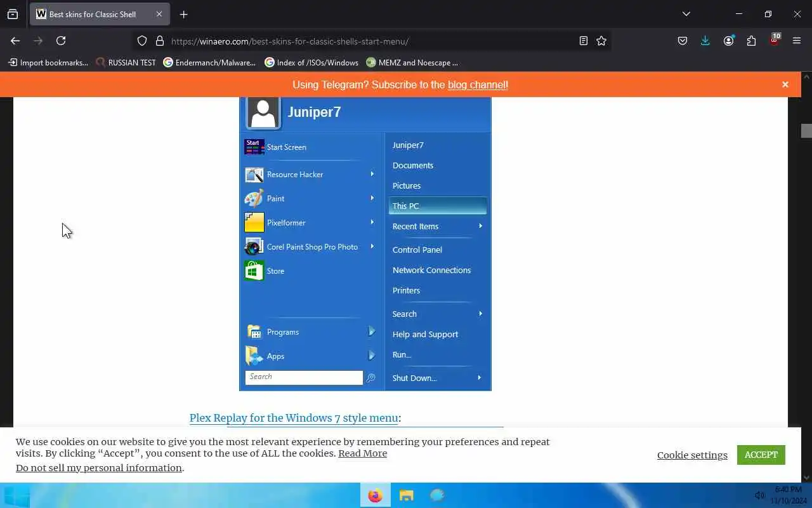Click Do not sell my personal information

99,467
